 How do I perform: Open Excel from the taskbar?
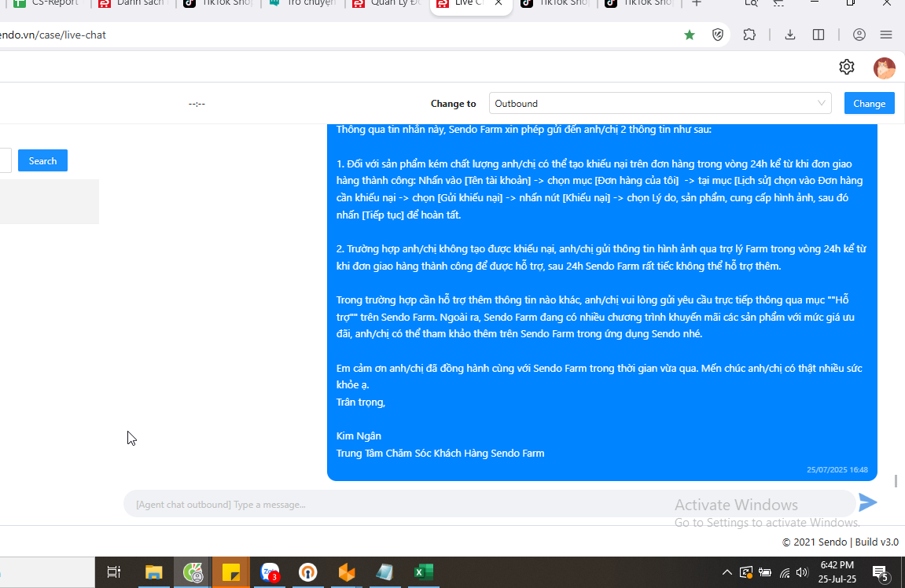pos(423,571)
